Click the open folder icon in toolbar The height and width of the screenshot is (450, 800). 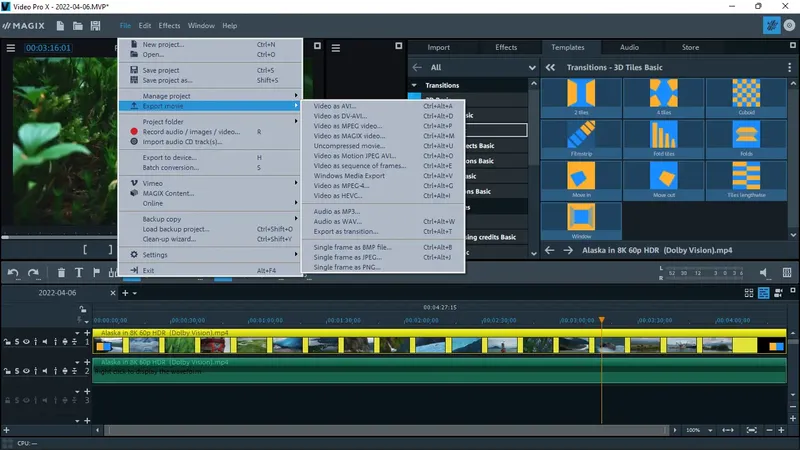click(x=78, y=26)
